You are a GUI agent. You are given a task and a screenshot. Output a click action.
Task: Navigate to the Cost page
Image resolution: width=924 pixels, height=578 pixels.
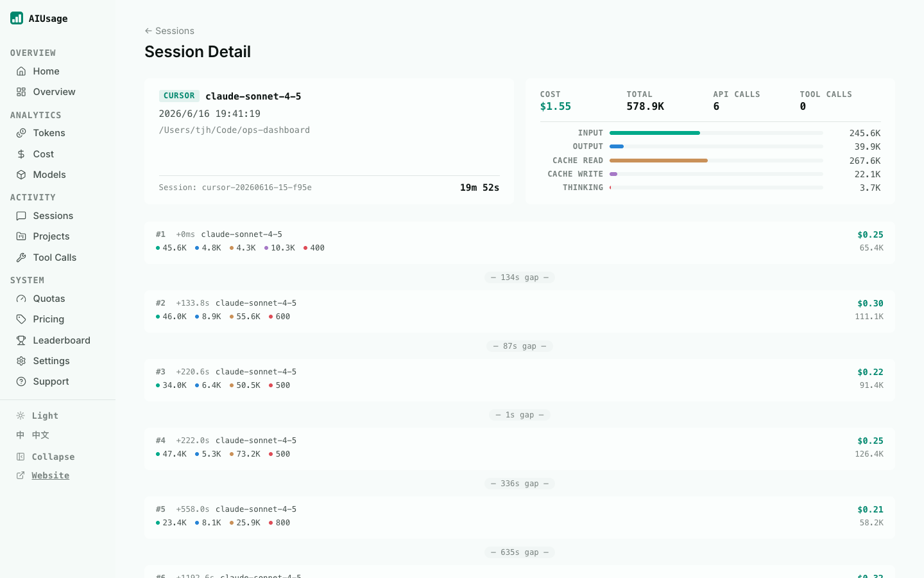click(x=58, y=154)
